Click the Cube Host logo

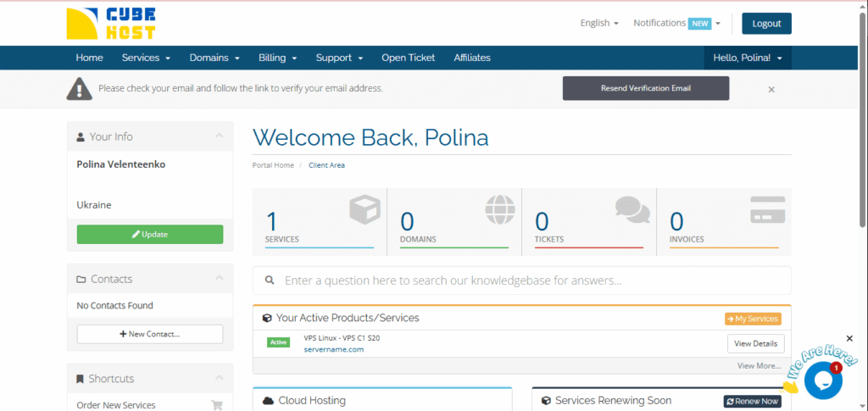(111, 24)
